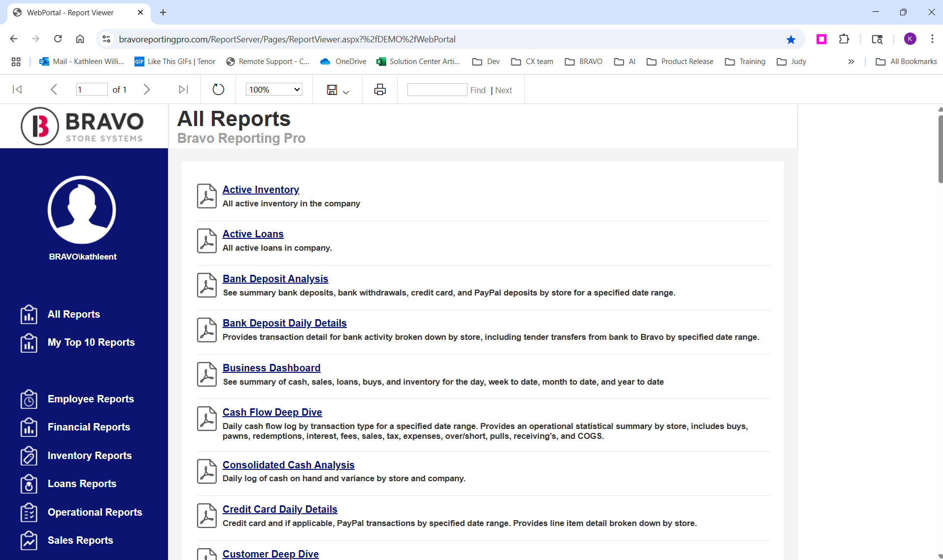Viewport: 943px width, 560px height.
Task: Click the current page number field
Action: pyautogui.click(x=92, y=89)
